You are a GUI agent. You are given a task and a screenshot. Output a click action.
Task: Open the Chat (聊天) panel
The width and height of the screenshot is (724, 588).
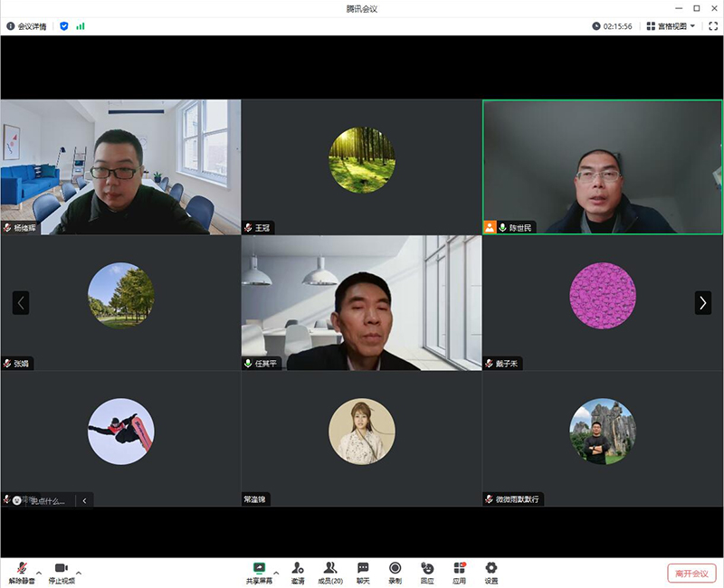pos(363,569)
